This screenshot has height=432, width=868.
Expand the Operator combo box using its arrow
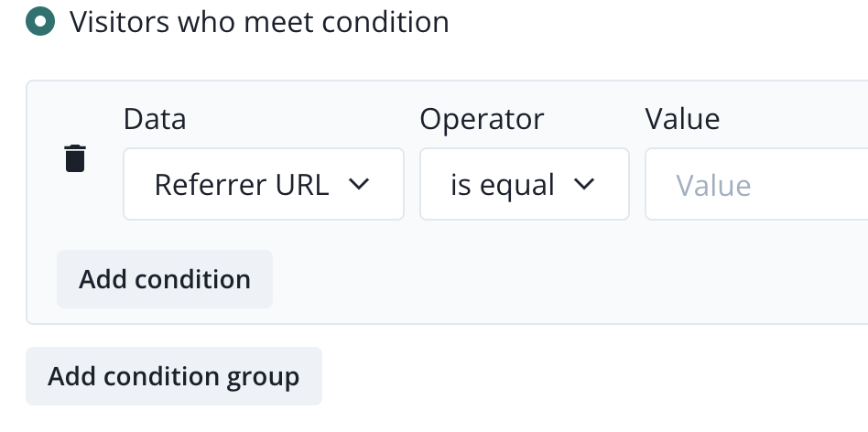tap(584, 184)
